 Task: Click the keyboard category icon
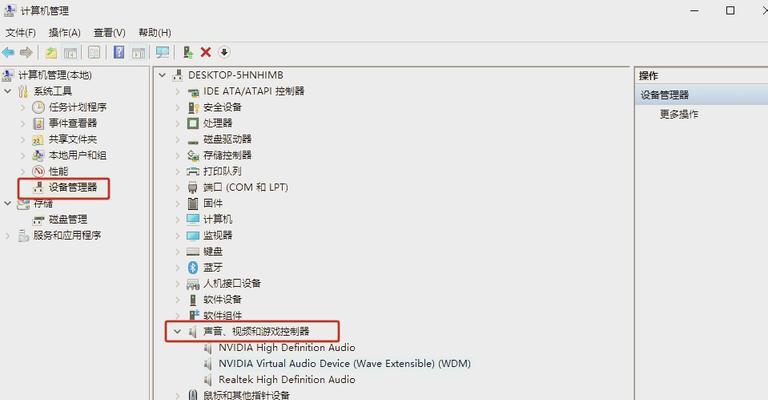(193, 252)
